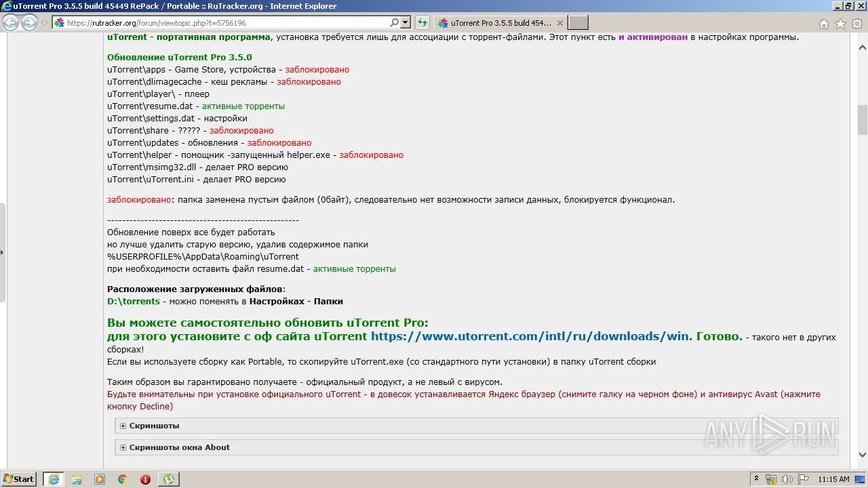
Task: Click the search magnifier in address bar
Action: pyautogui.click(x=395, y=22)
